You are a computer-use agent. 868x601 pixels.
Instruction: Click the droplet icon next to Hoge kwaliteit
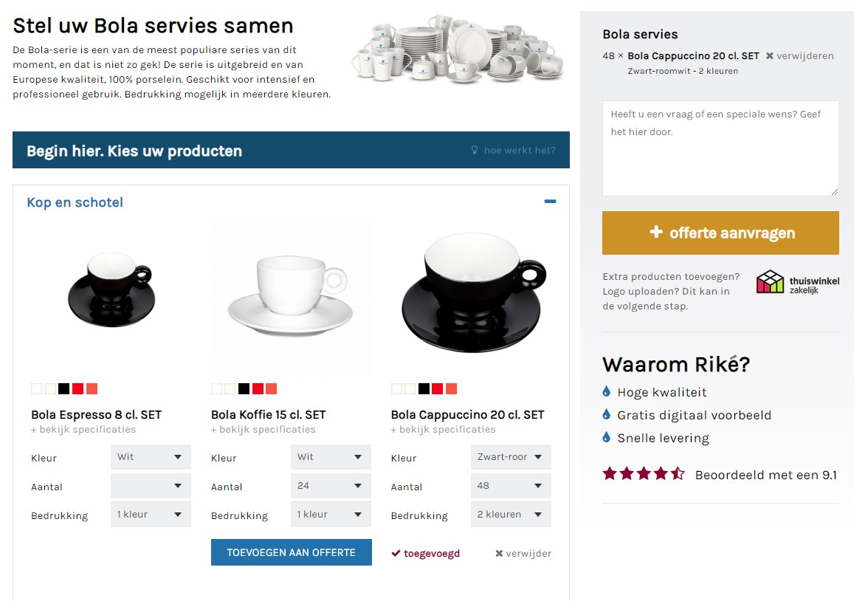point(607,391)
